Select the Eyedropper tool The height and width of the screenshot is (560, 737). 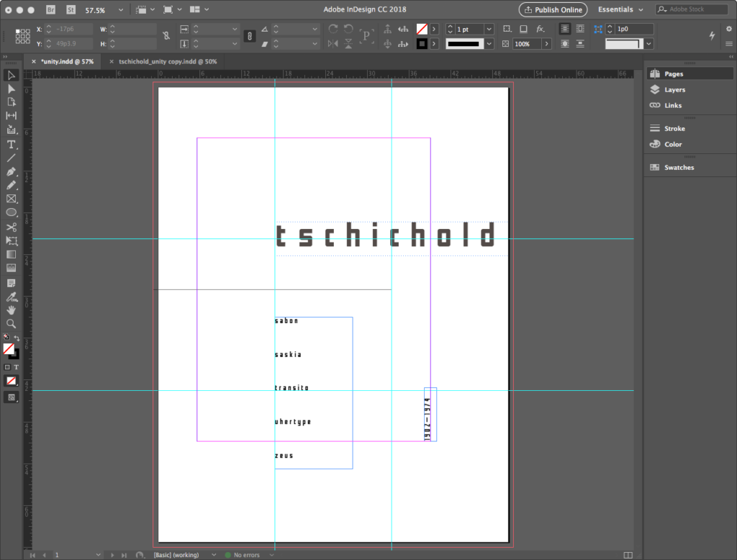pos(11,296)
